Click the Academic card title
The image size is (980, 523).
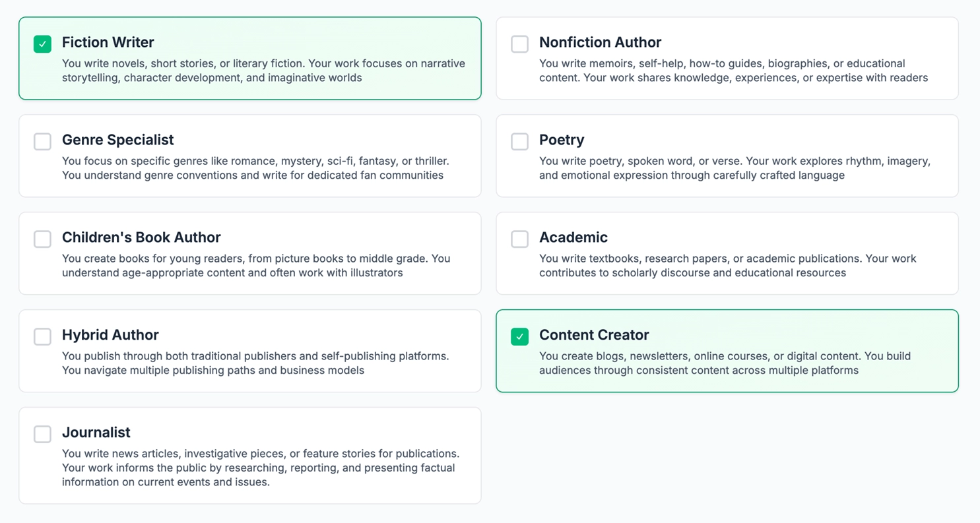click(573, 237)
